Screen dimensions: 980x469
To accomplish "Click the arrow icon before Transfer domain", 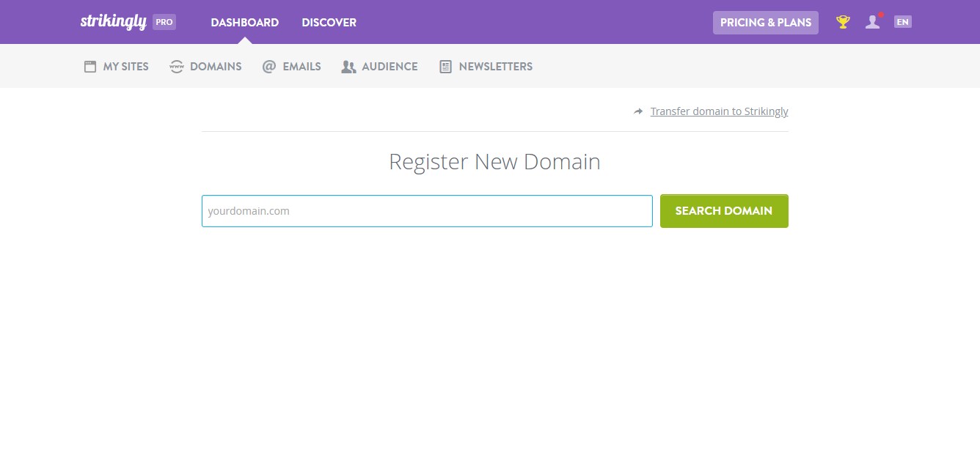I will click(x=637, y=111).
